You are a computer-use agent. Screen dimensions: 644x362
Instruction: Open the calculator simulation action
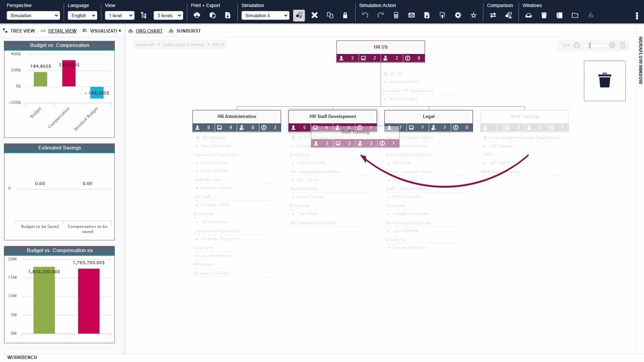click(x=396, y=15)
